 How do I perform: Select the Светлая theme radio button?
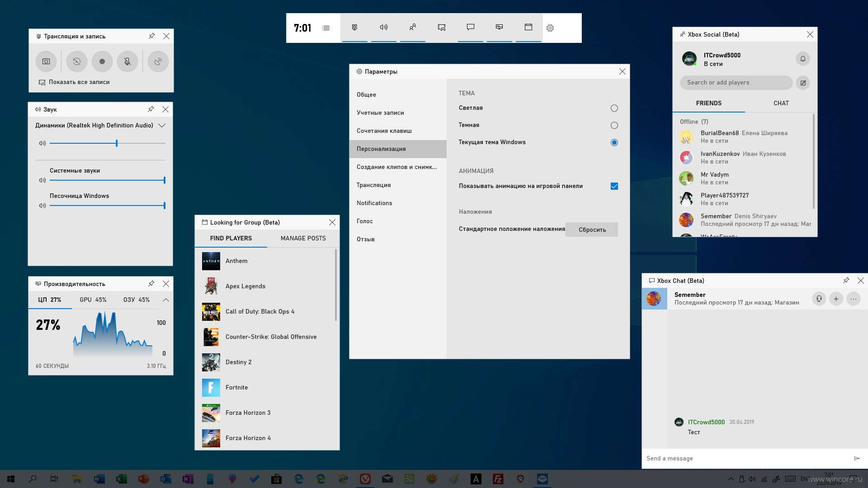point(614,108)
